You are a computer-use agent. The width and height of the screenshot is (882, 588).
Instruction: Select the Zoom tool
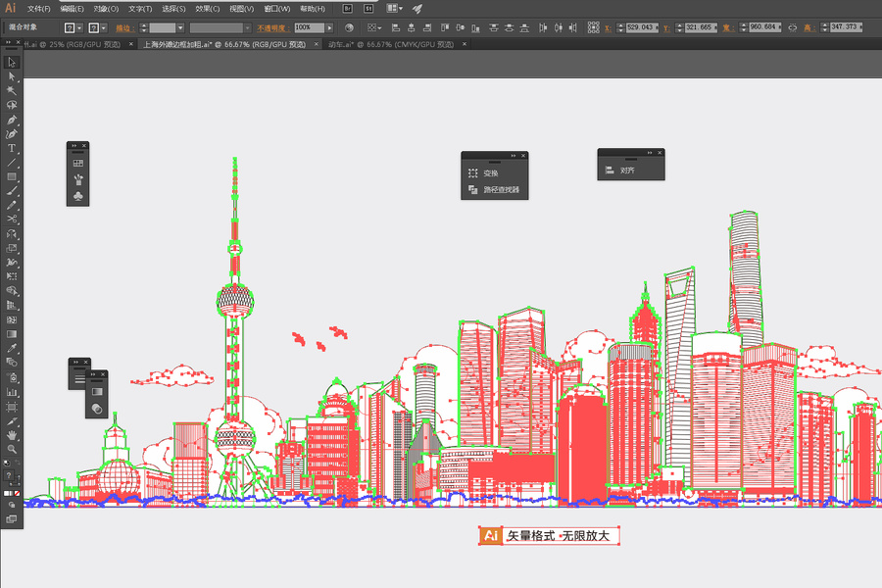[11, 449]
